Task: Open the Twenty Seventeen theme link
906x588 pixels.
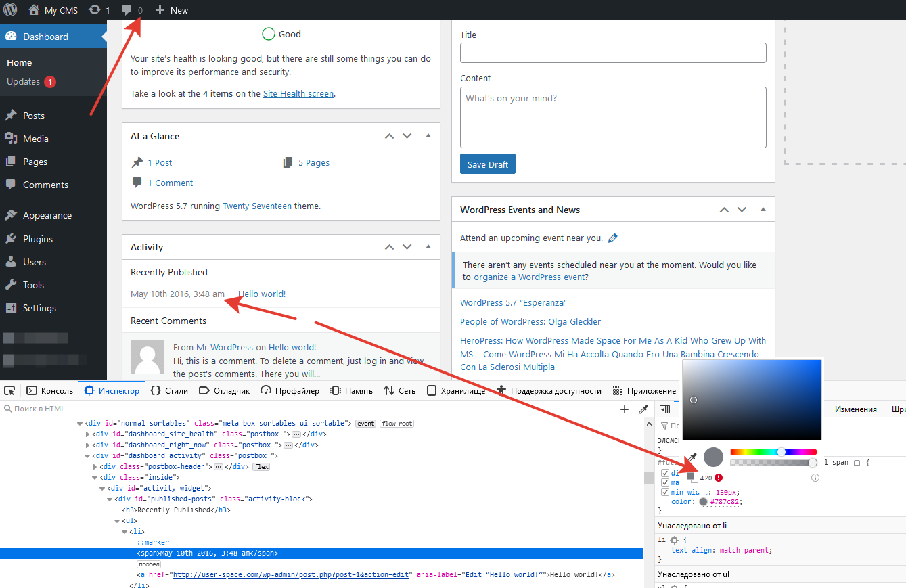Action: point(257,206)
